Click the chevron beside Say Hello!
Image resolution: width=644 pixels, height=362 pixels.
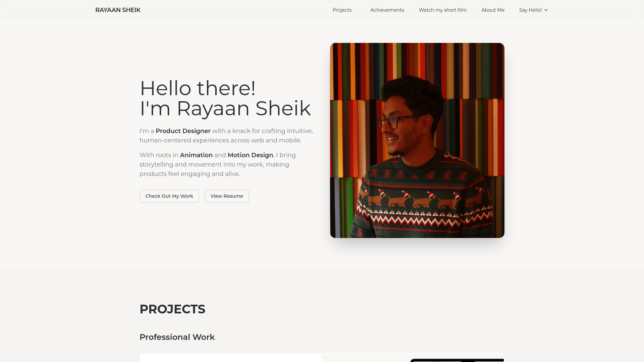[x=546, y=10]
